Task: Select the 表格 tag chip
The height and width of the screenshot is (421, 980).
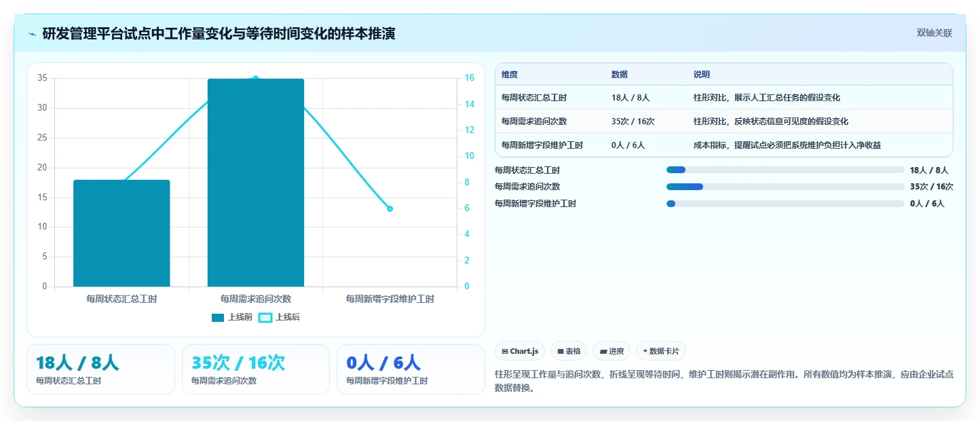Action: [x=569, y=351]
